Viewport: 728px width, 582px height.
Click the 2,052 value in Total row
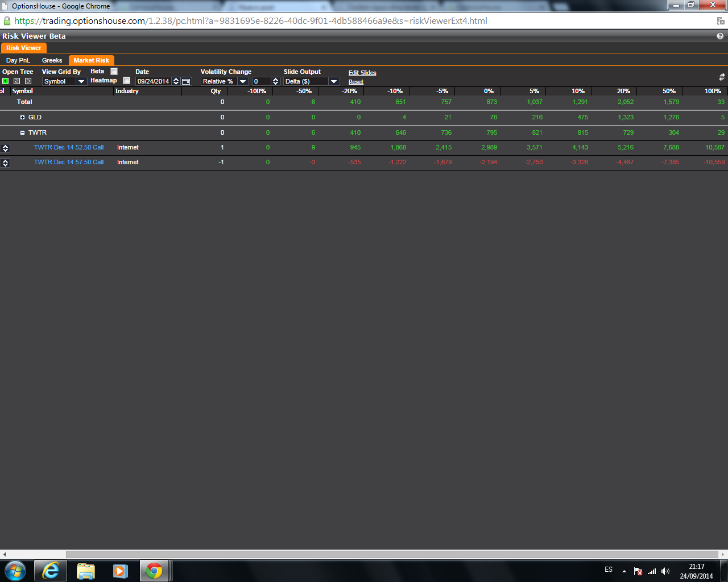click(626, 102)
